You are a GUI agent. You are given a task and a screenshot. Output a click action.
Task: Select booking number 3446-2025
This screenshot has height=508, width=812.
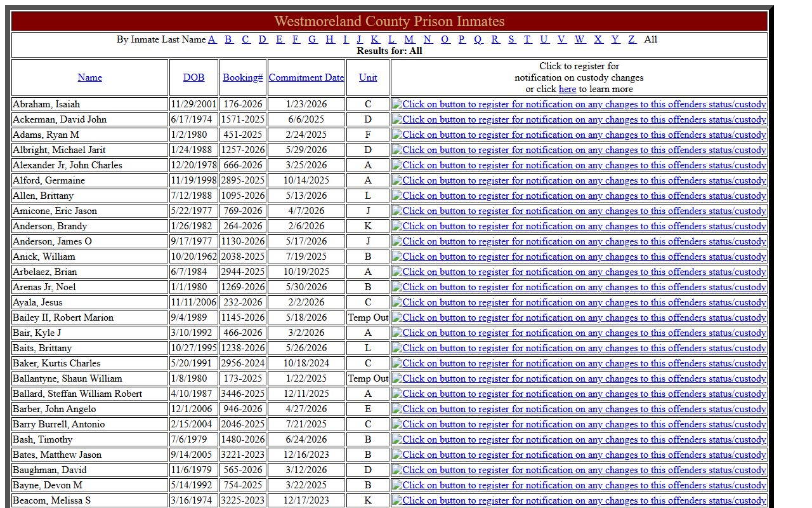tap(242, 394)
